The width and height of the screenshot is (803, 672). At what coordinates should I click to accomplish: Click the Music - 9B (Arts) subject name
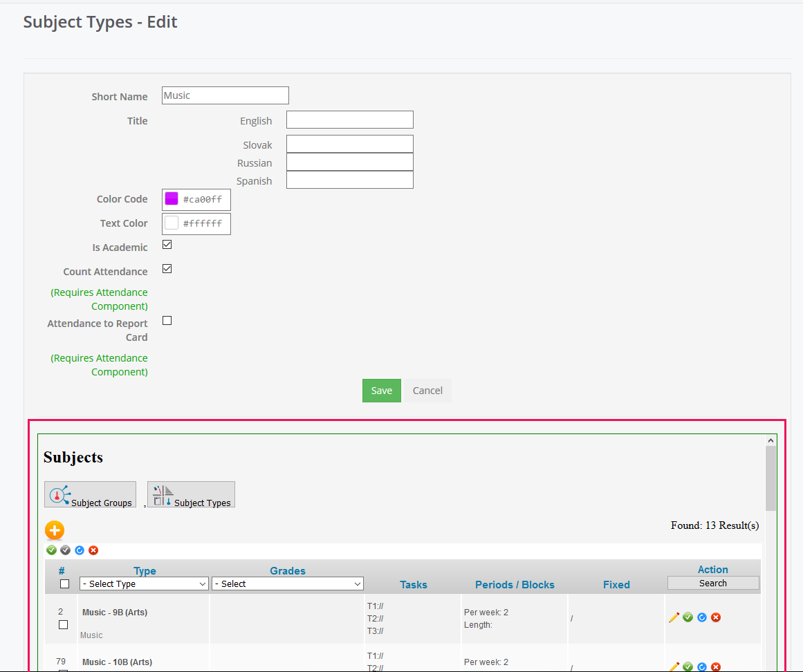115,612
